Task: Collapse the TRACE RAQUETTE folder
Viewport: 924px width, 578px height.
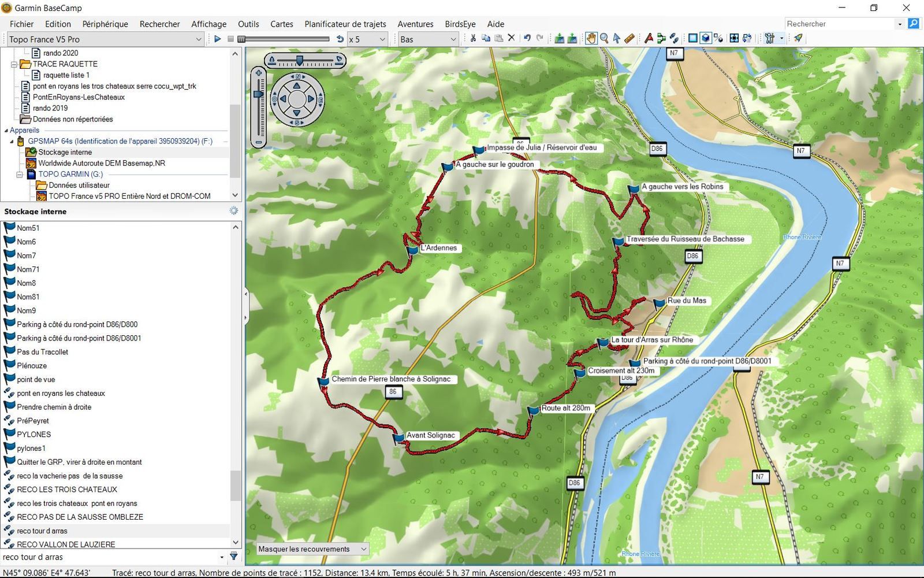Action: pos(14,64)
